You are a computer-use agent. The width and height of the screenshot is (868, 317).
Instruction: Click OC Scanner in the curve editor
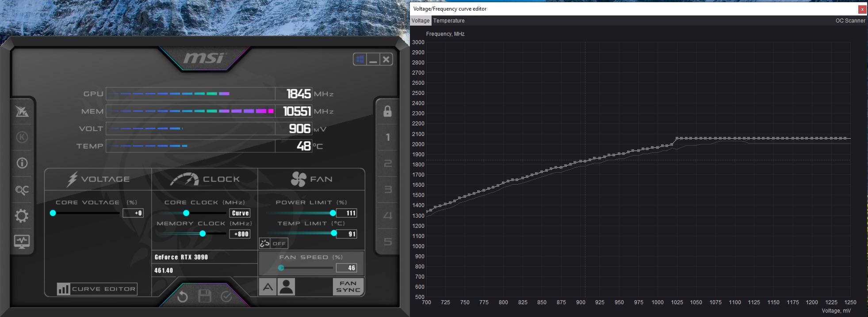850,21
